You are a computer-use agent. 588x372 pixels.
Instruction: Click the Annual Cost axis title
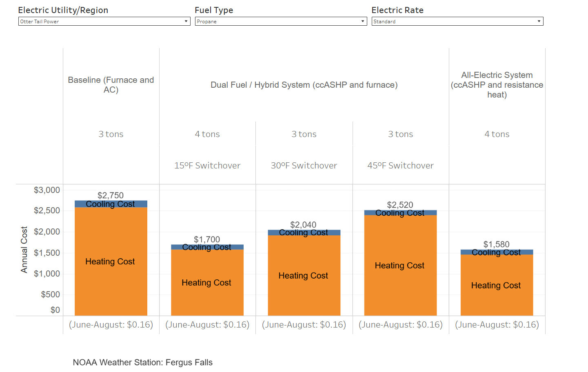pyautogui.click(x=24, y=250)
